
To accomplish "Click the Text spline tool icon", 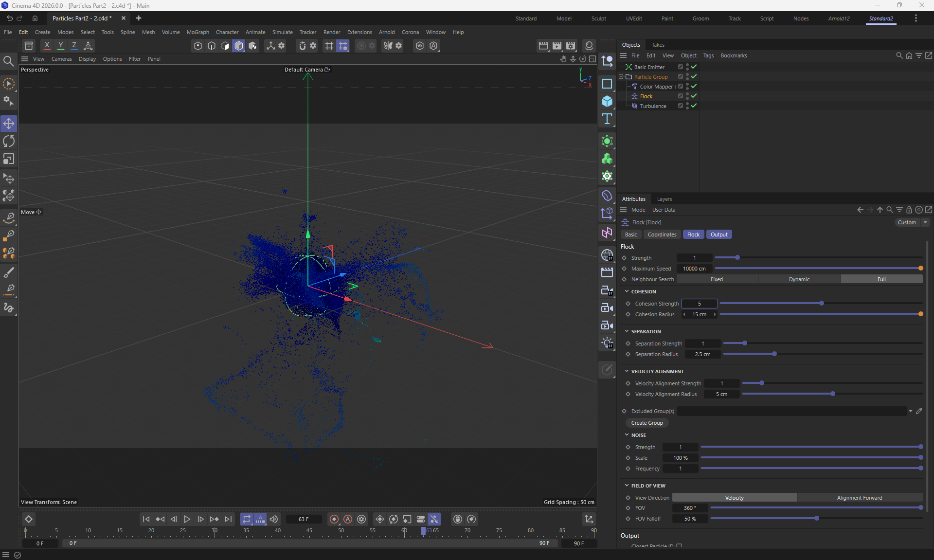I will [x=607, y=119].
